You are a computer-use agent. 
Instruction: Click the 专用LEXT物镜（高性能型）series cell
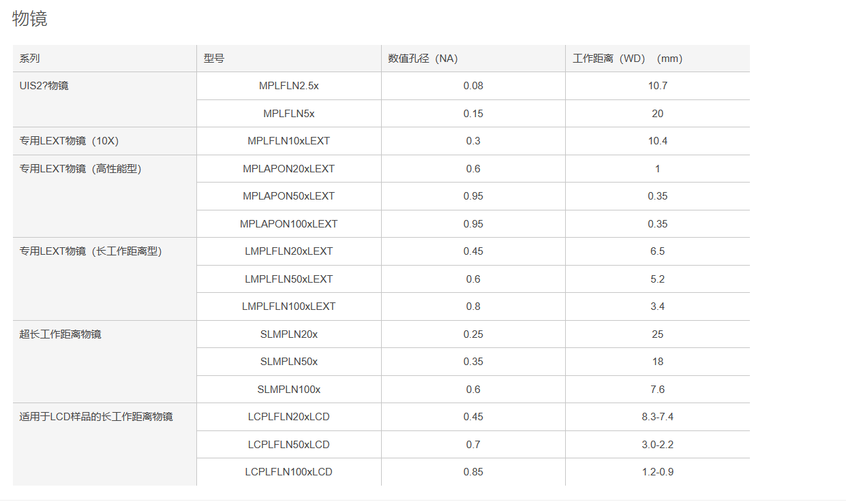[x=105, y=196]
